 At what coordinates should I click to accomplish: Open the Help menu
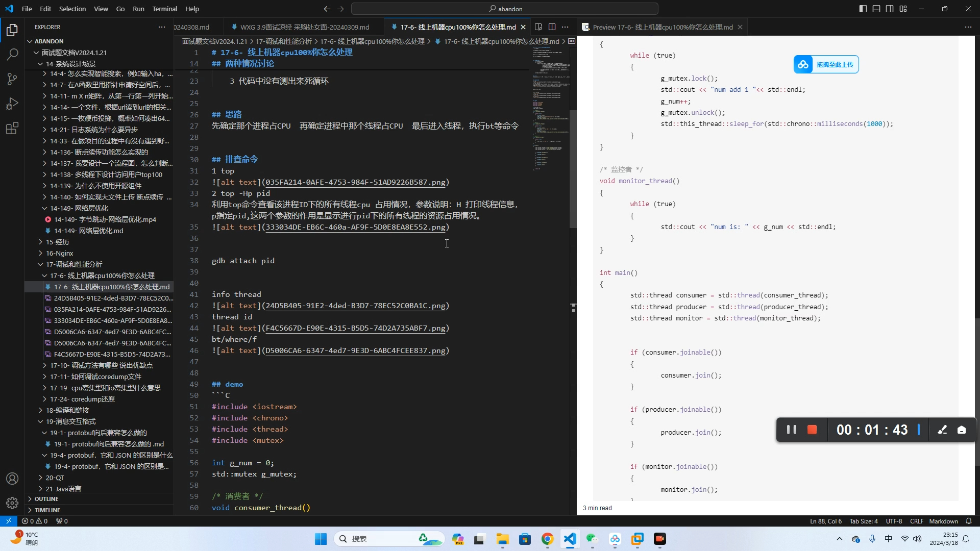point(192,9)
